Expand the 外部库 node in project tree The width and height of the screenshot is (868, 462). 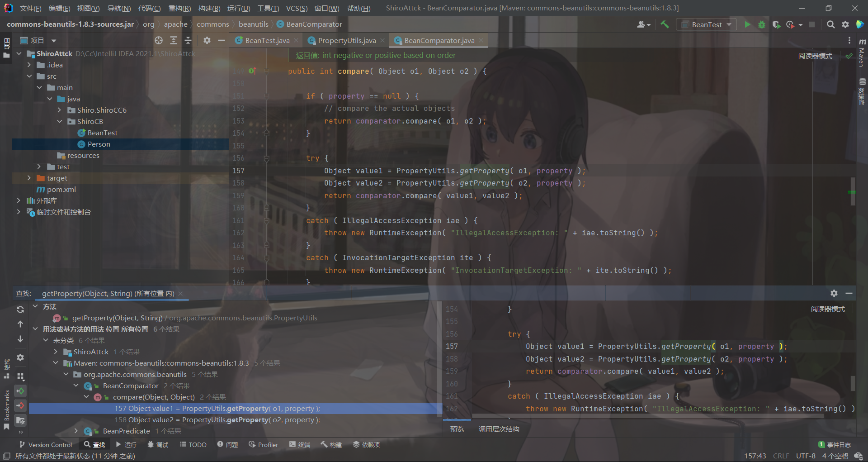[x=19, y=200]
